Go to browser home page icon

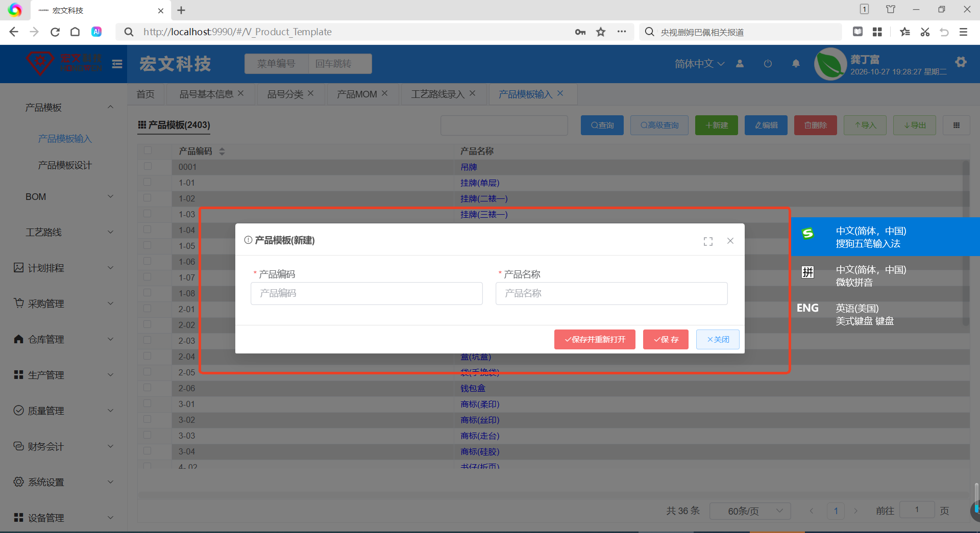pyautogui.click(x=75, y=32)
